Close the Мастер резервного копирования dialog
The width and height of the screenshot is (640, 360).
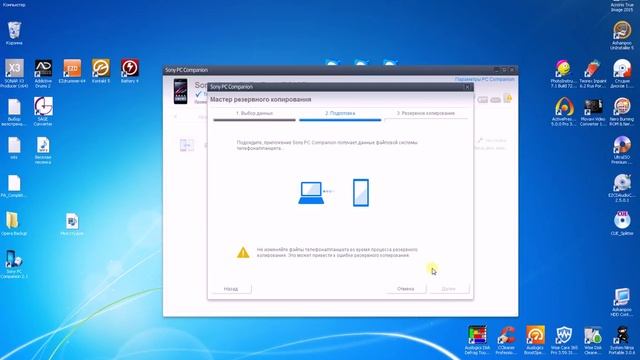(x=467, y=87)
